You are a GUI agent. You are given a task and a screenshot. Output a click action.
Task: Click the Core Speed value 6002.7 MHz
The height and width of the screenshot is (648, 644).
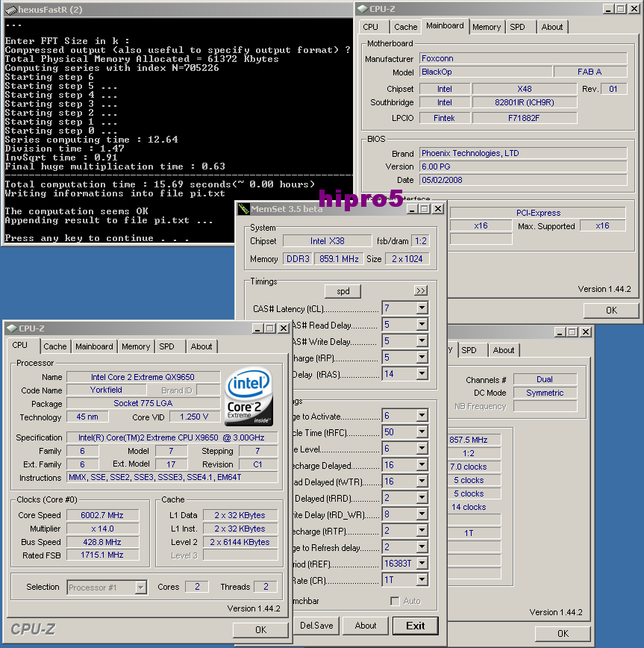[x=102, y=515]
